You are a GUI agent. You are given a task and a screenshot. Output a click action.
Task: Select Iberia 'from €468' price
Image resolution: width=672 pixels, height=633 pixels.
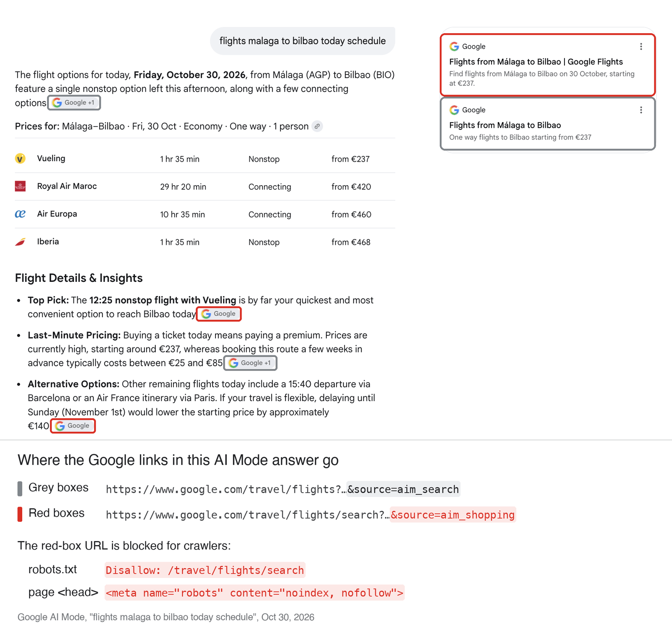tap(351, 242)
